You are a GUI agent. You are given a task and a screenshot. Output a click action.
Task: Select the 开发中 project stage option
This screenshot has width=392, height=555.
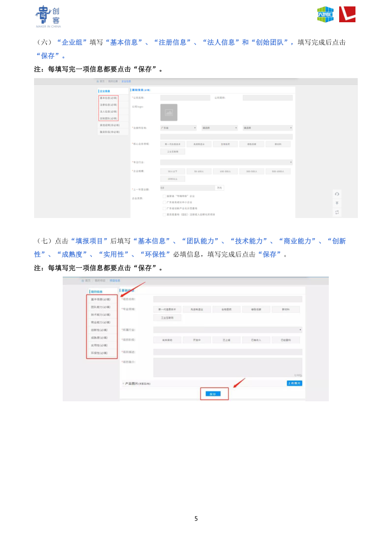click(x=196, y=340)
